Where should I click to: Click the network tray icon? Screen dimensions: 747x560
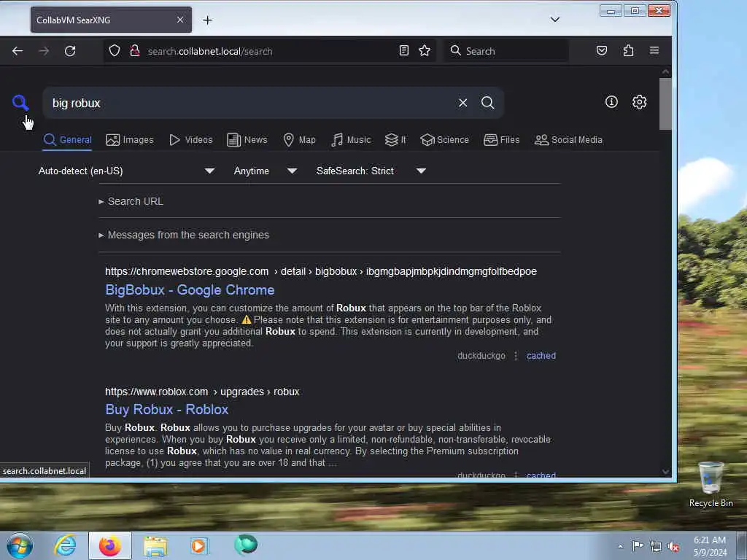coord(656,547)
